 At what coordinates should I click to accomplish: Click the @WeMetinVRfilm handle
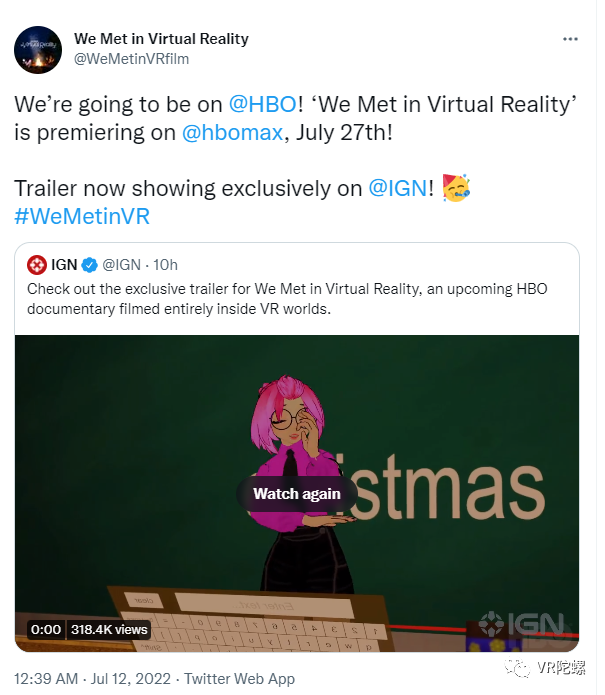point(131,59)
